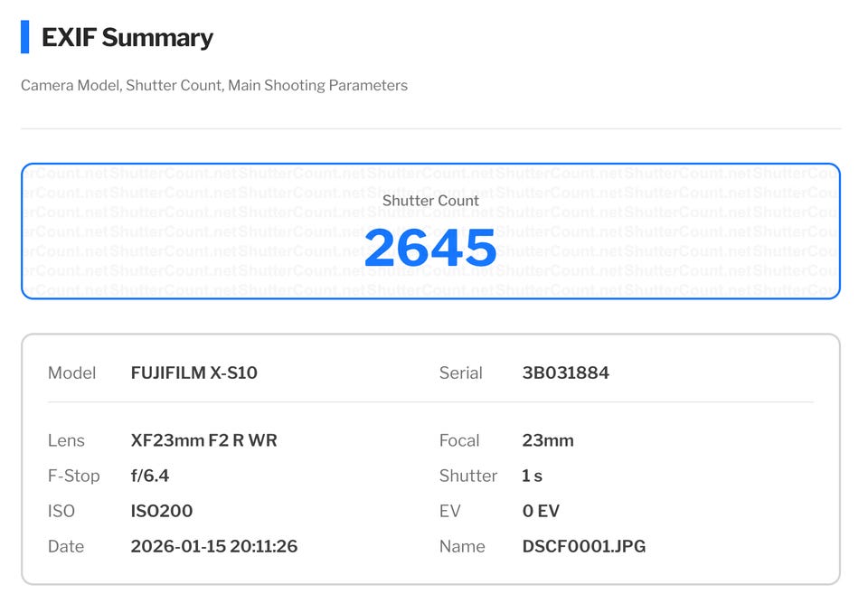The width and height of the screenshot is (868, 613).
Task: Click the "Shutter" label in details
Action: 468,476
